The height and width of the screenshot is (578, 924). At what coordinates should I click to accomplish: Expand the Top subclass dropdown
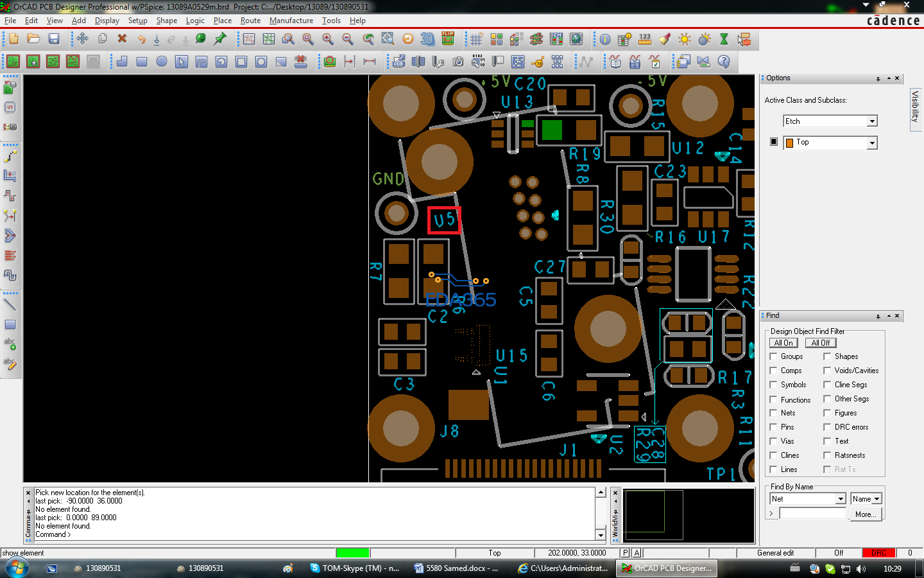point(871,143)
